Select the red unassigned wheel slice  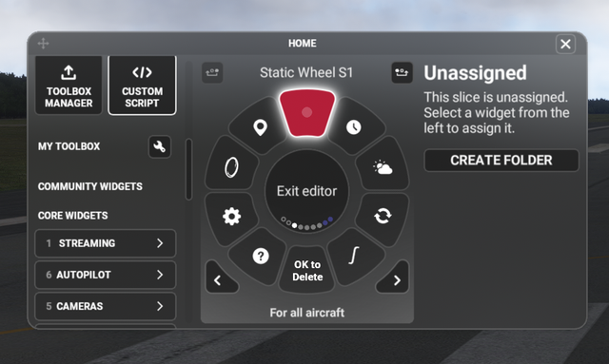pos(306,112)
